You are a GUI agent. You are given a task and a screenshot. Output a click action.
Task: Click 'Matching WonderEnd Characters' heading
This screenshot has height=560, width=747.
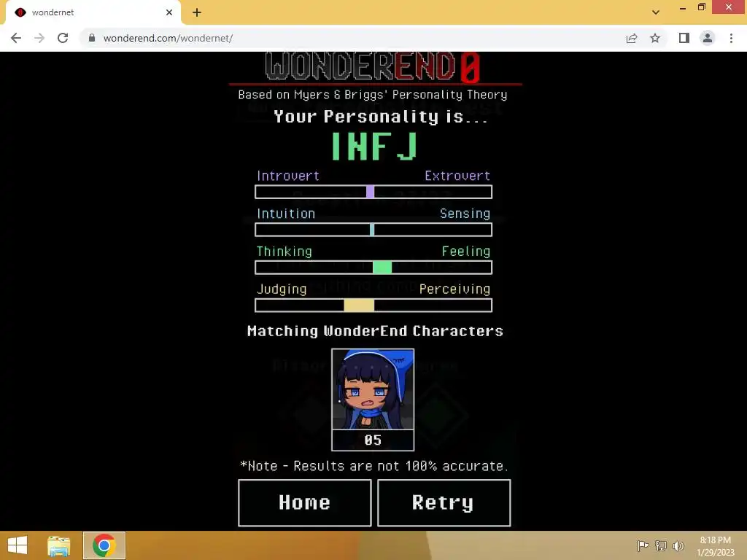(376, 331)
